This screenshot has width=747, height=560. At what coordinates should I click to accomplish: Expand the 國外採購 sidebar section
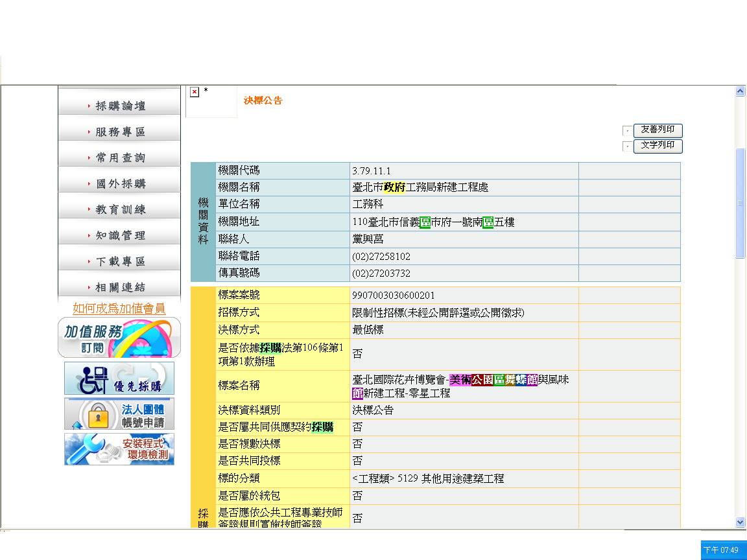coord(119,183)
